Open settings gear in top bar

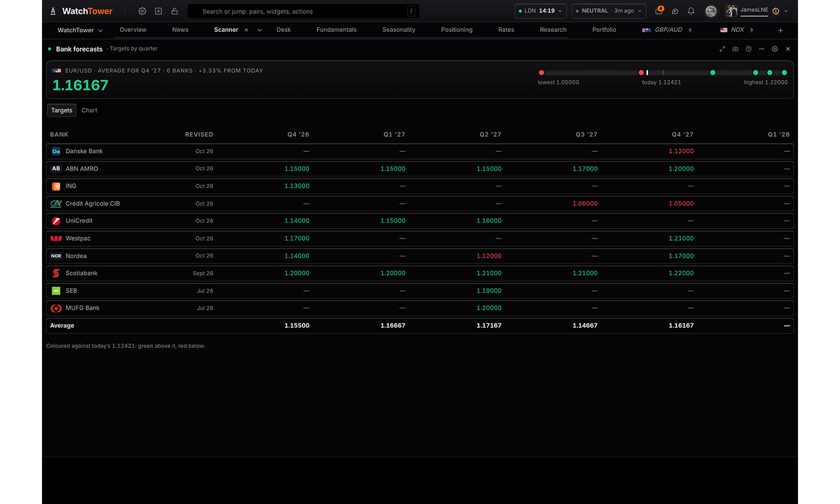click(142, 11)
